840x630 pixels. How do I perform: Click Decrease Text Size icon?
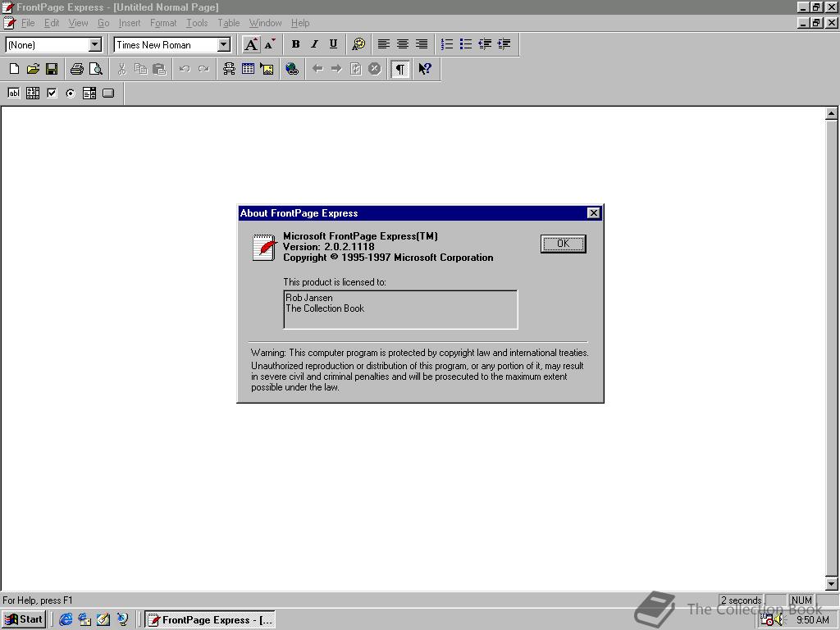(270, 44)
